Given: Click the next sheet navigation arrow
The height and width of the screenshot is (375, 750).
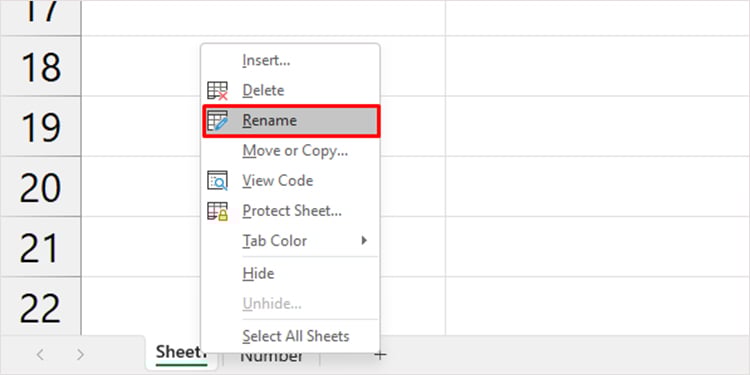Looking at the screenshot, I should (x=80, y=355).
